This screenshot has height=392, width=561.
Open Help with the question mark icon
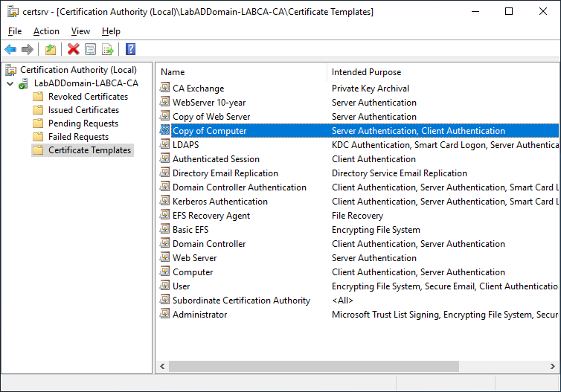coord(130,49)
